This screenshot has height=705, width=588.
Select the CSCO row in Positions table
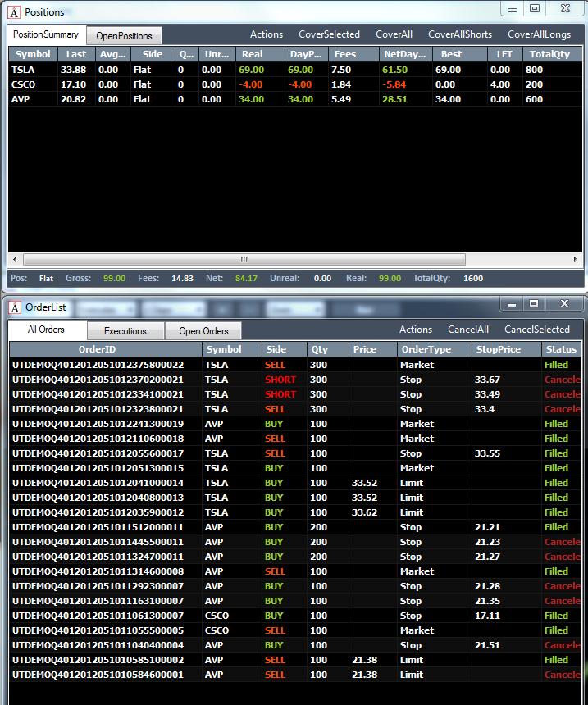click(295, 84)
